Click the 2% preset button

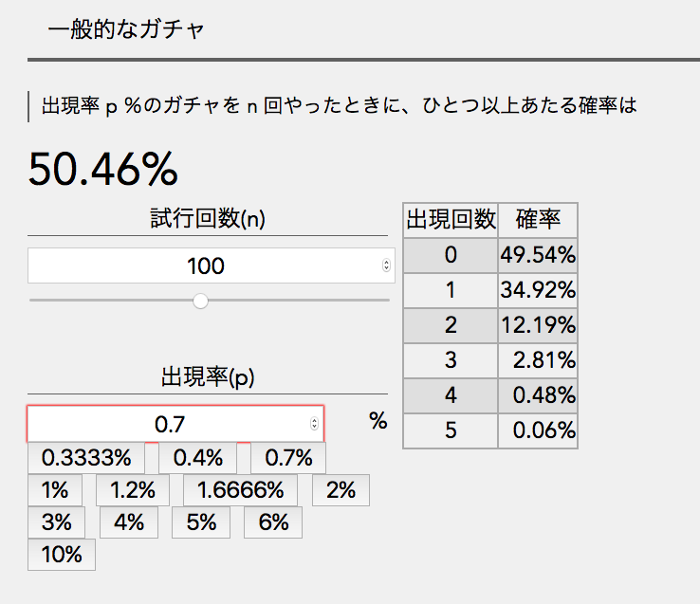[x=341, y=490]
